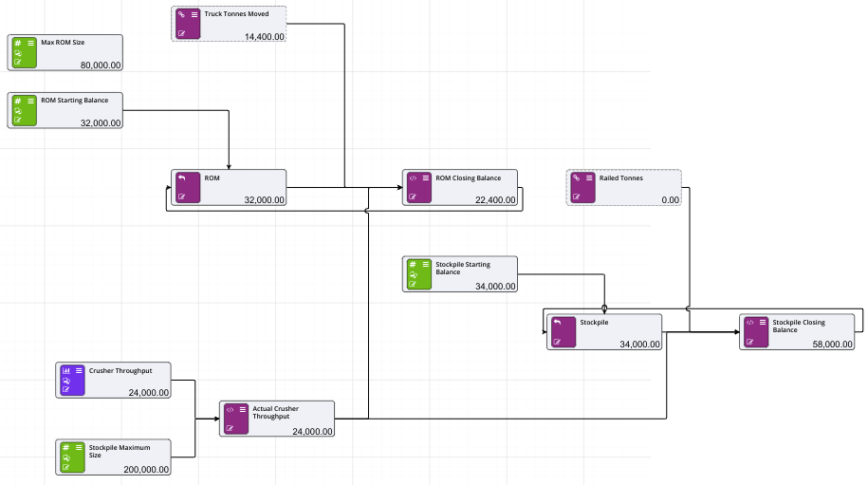Click the hash icon on Stockpile Starting Balance node

tap(413, 264)
